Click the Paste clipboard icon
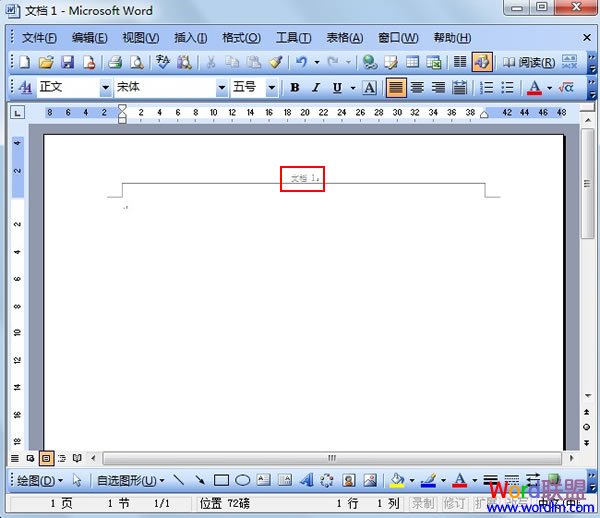The height and width of the screenshot is (518, 600). (253, 62)
